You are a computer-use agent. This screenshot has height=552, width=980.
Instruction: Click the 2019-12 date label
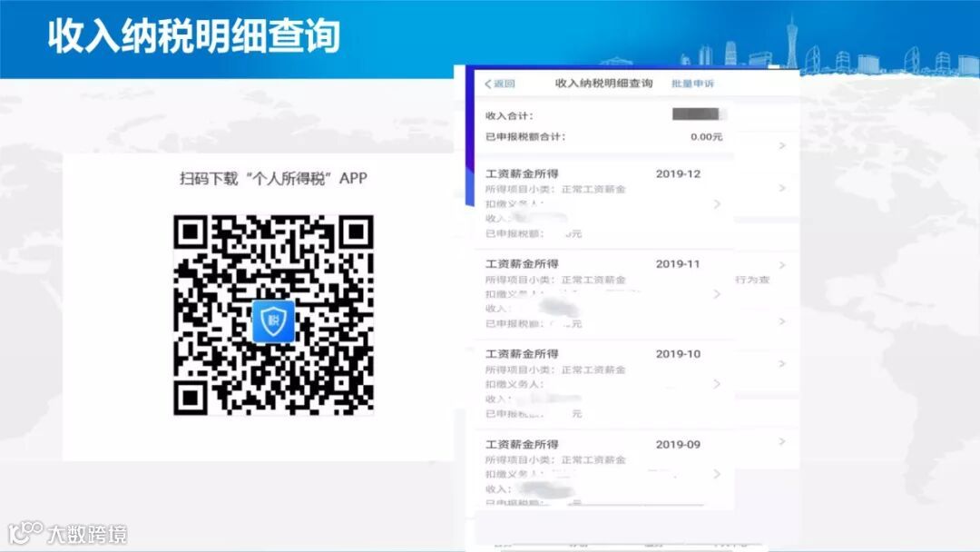click(x=678, y=173)
